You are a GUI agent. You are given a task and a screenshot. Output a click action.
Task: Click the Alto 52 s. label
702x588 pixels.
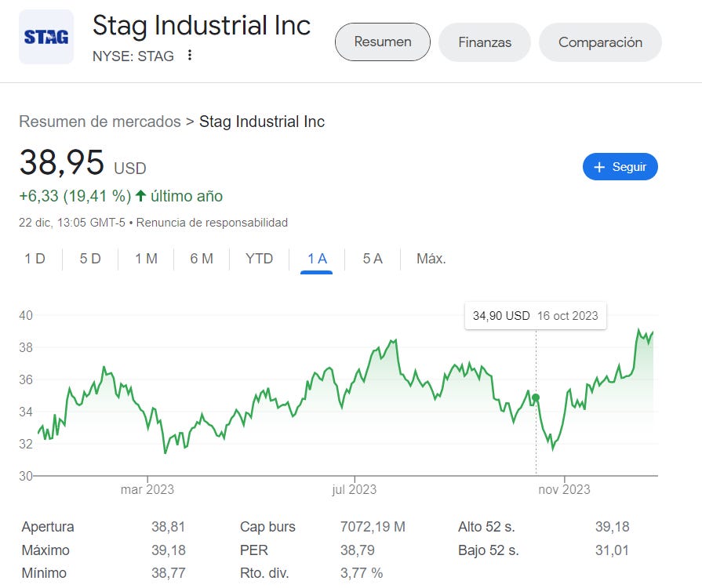click(486, 527)
